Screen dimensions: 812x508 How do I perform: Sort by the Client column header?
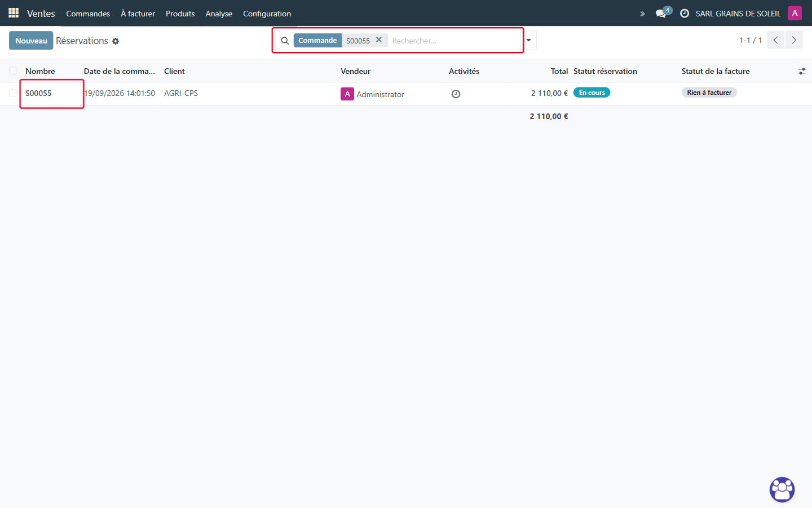[174, 71]
